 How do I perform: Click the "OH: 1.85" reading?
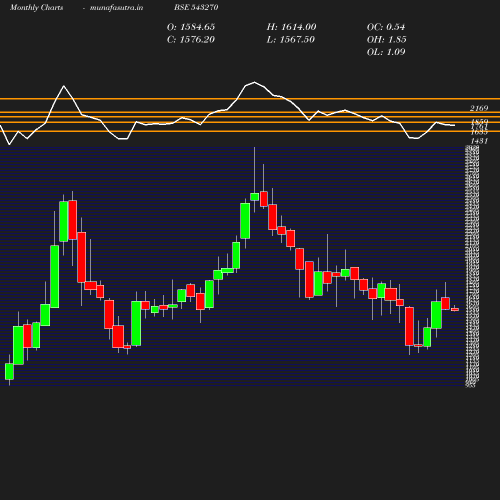coord(387,40)
